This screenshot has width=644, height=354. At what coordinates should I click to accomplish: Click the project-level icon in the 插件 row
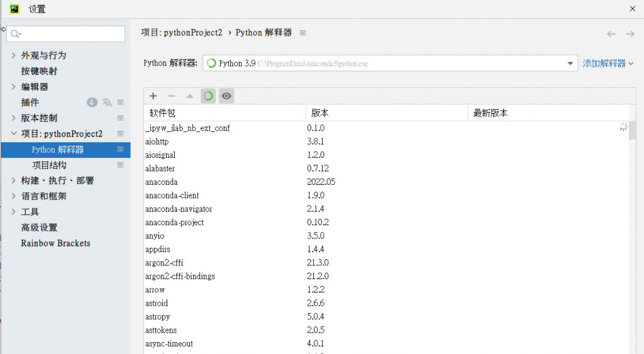(121, 102)
